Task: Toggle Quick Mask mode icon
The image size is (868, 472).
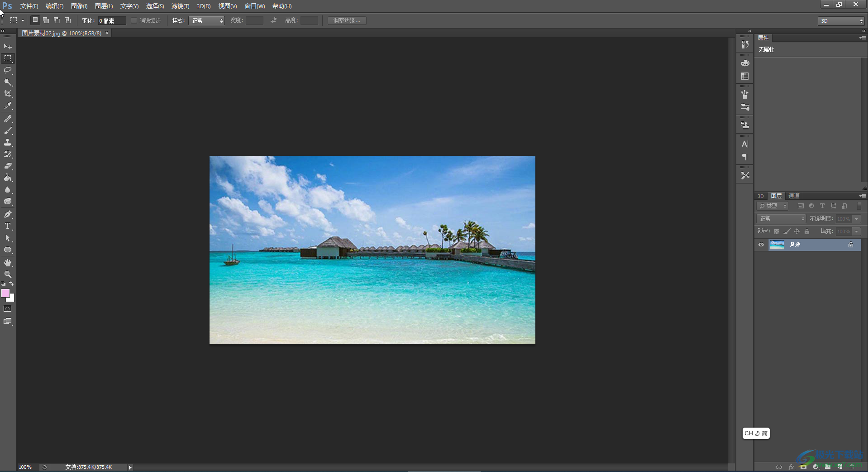Action: point(8,309)
